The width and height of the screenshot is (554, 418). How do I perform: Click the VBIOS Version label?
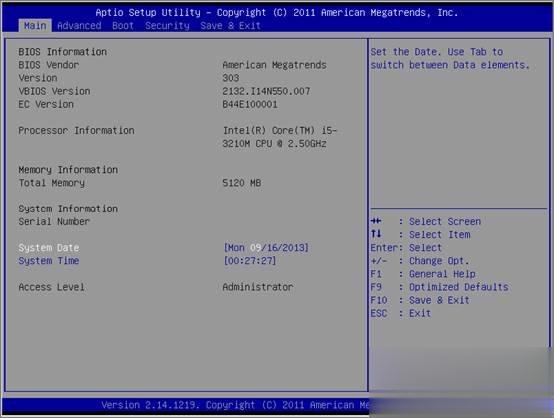tap(54, 91)
